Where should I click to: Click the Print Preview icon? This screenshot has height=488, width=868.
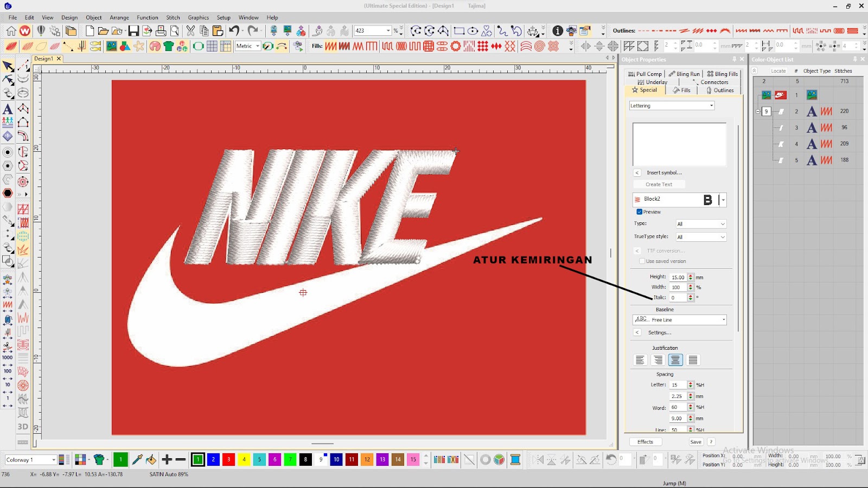point(175,31)
